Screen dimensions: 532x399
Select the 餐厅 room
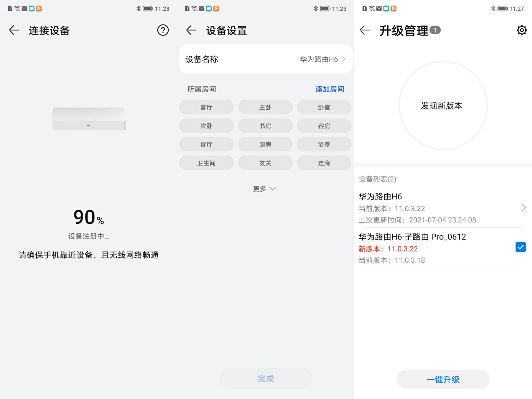pyautogui.click(x=206, y=144)
